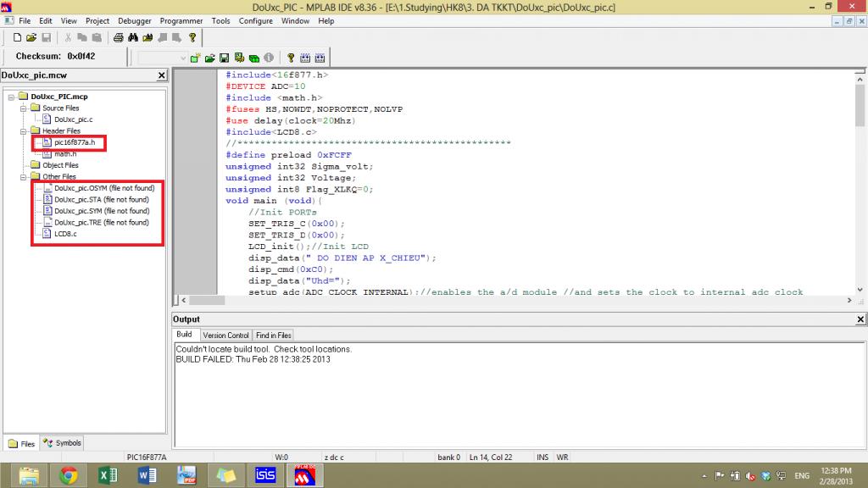Open the Debugger menu
The image size is (868, 488).
pos(135,20)
